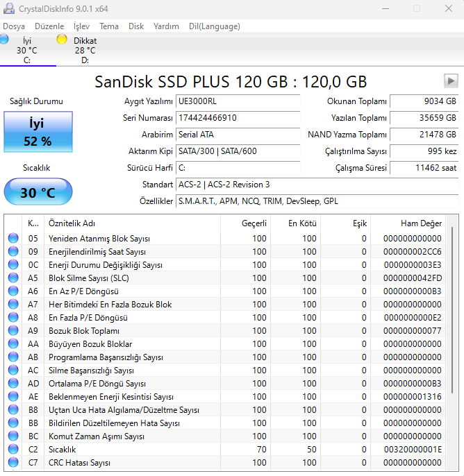Click status icon of attribute BB row

[13, 423]
